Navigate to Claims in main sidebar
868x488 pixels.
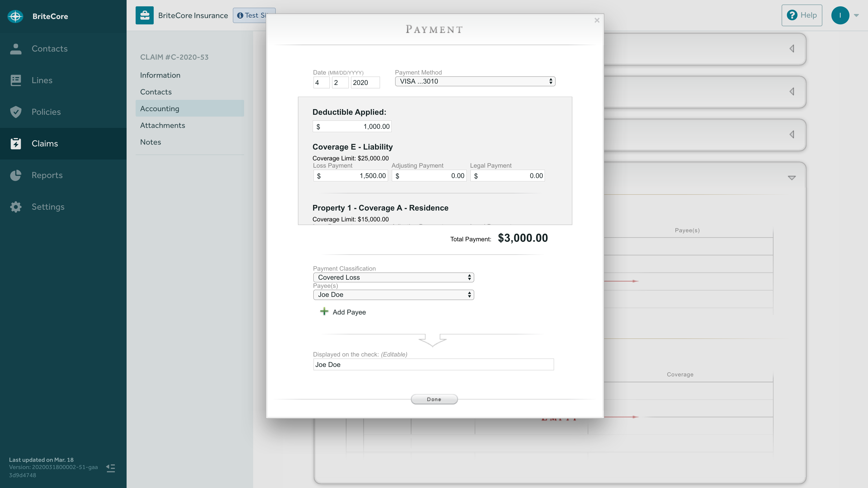(x=63, y=143)
